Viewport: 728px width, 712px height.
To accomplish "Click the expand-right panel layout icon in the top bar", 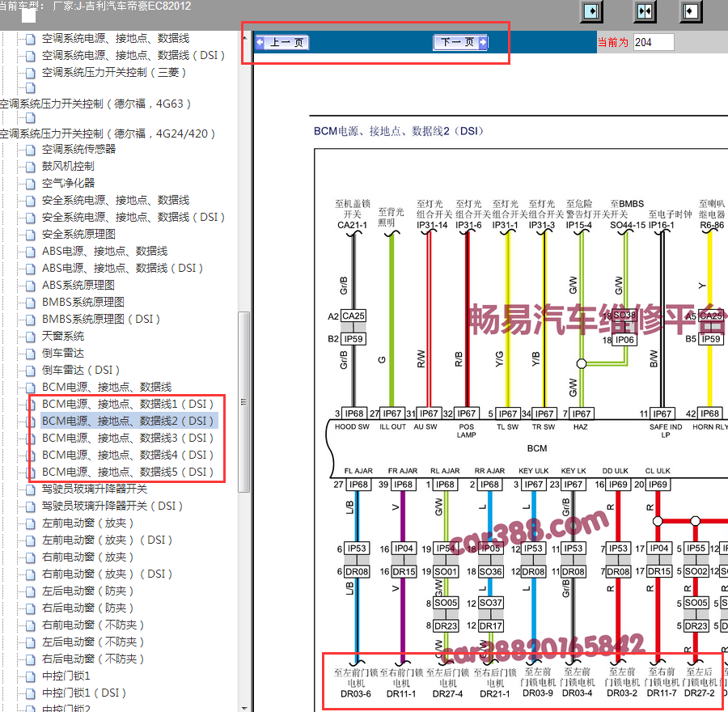I will tap(591, 11).
